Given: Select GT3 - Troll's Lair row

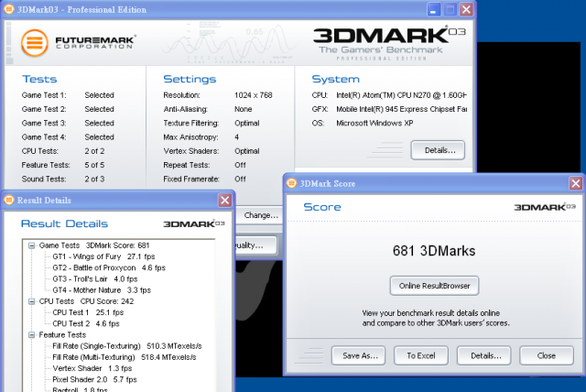Looking at the screenshot, I should [95, 279].
